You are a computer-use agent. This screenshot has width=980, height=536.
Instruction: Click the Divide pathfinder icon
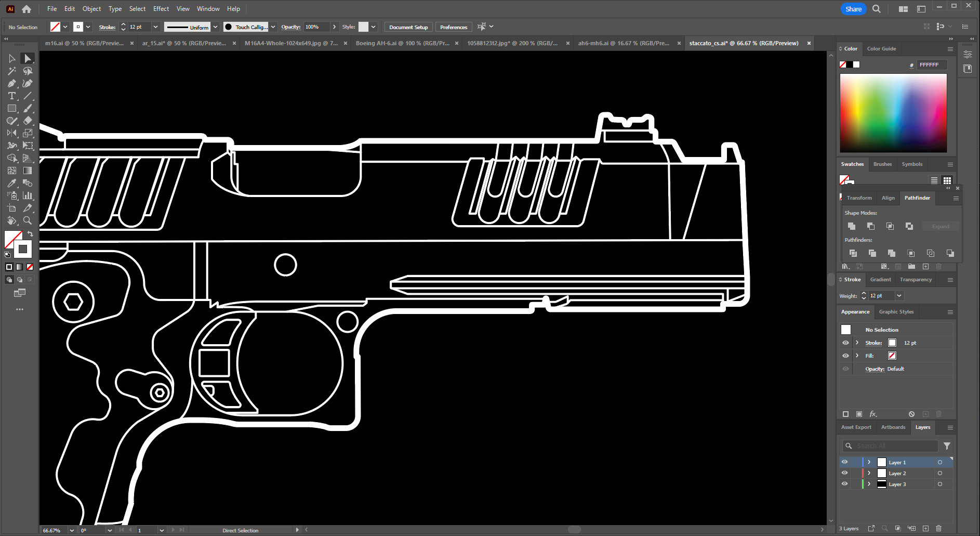853,253
